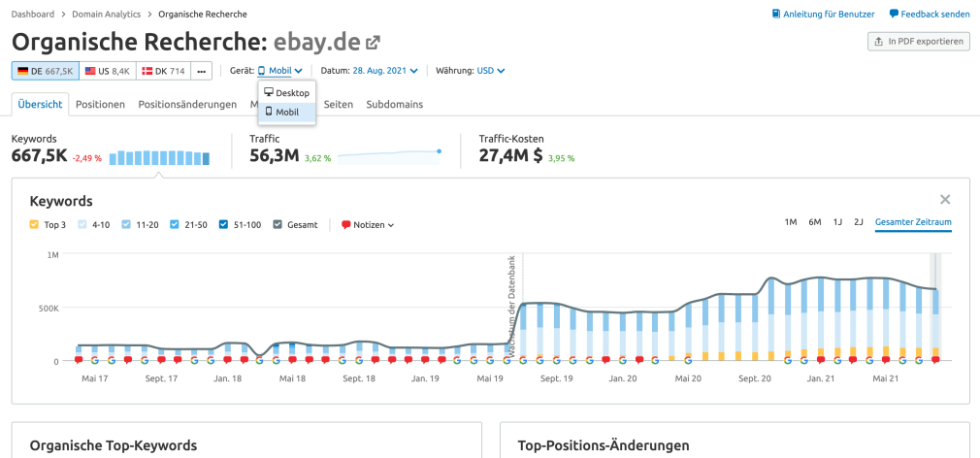Click the German flag database DE 667,5K

point(46,71)
